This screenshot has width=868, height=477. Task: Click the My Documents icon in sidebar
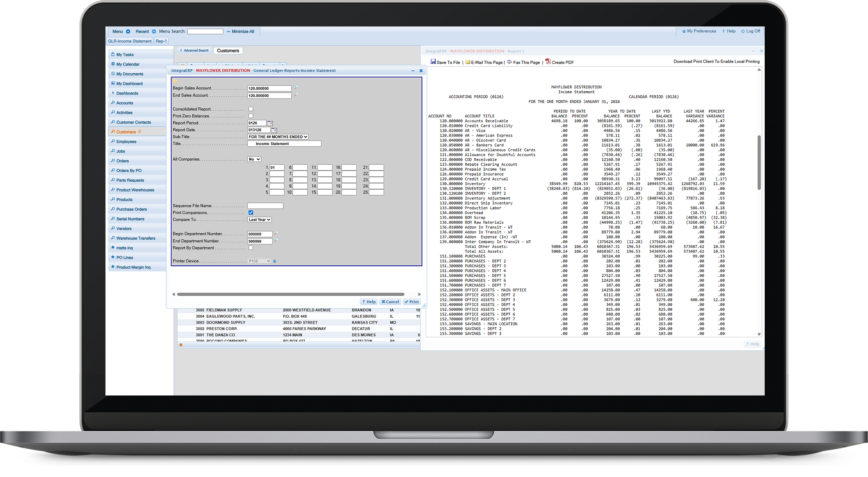(x=113, y=74)
